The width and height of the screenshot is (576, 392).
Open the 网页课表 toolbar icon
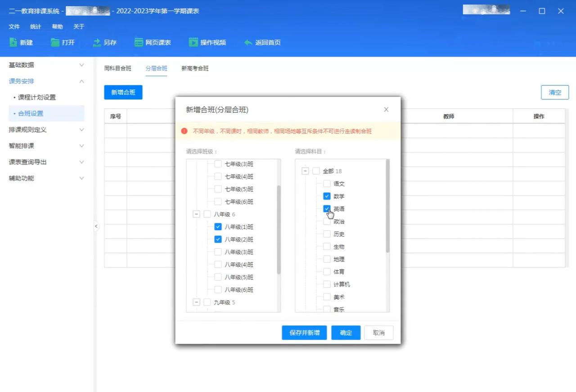click(x=139, y=42)
